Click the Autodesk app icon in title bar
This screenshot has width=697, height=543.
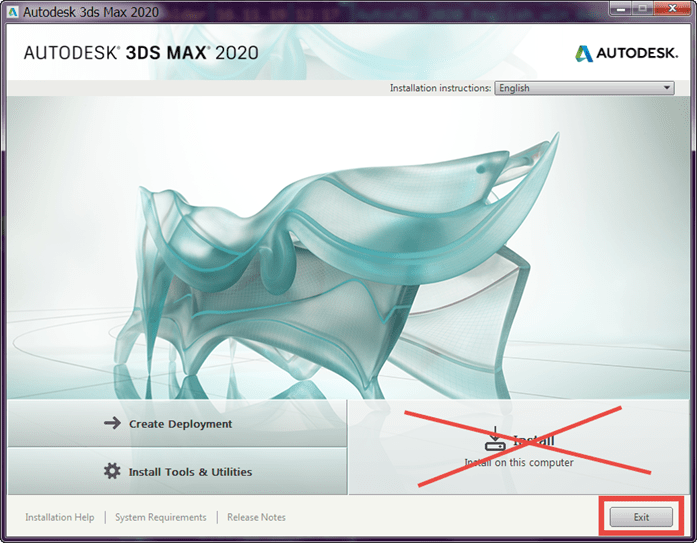coord(12,12)
